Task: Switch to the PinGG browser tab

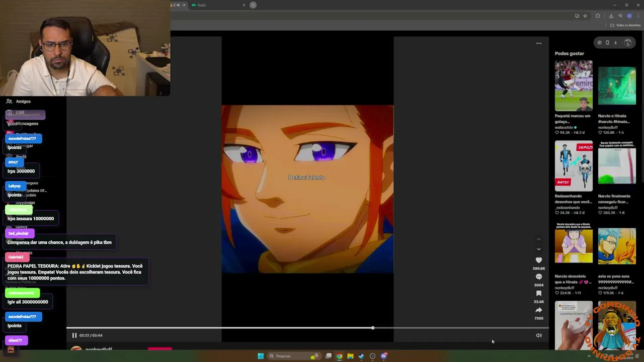Action: click(x=216, y=5)
